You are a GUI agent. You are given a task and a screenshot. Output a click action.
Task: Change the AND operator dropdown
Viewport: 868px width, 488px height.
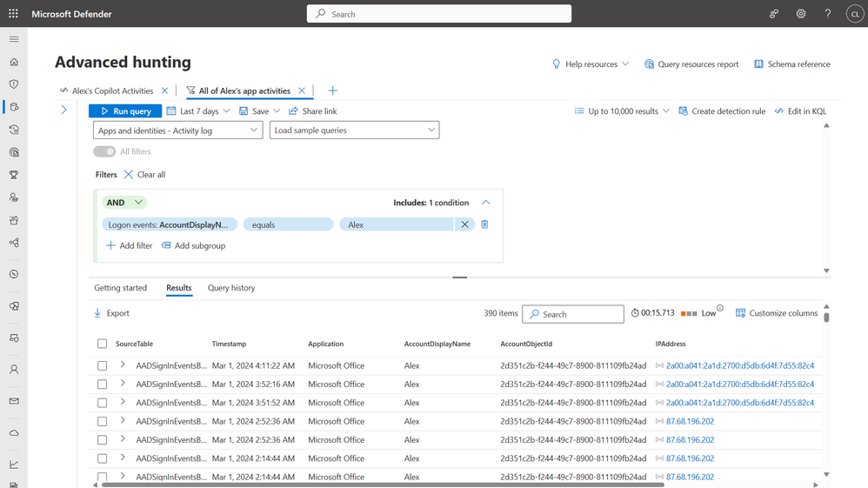(124, 202)
